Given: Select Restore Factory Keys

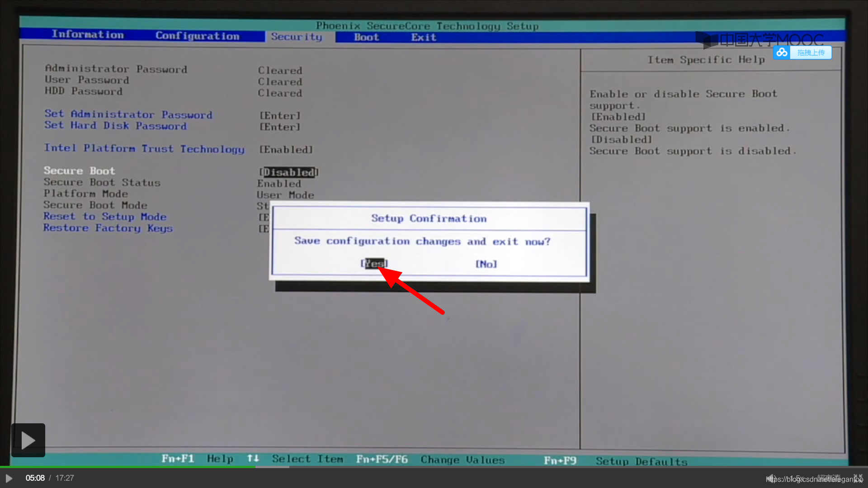Looking at the screenshot, I should [x=108, y=228].
